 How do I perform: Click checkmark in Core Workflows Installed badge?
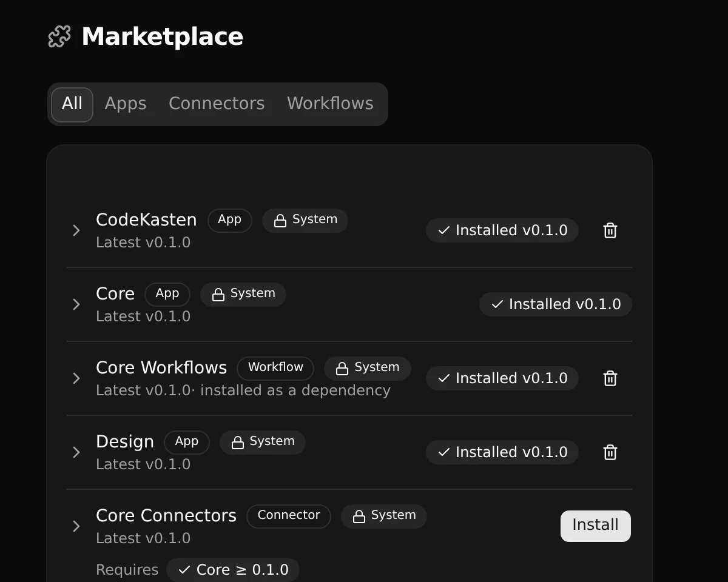(443, 378)
